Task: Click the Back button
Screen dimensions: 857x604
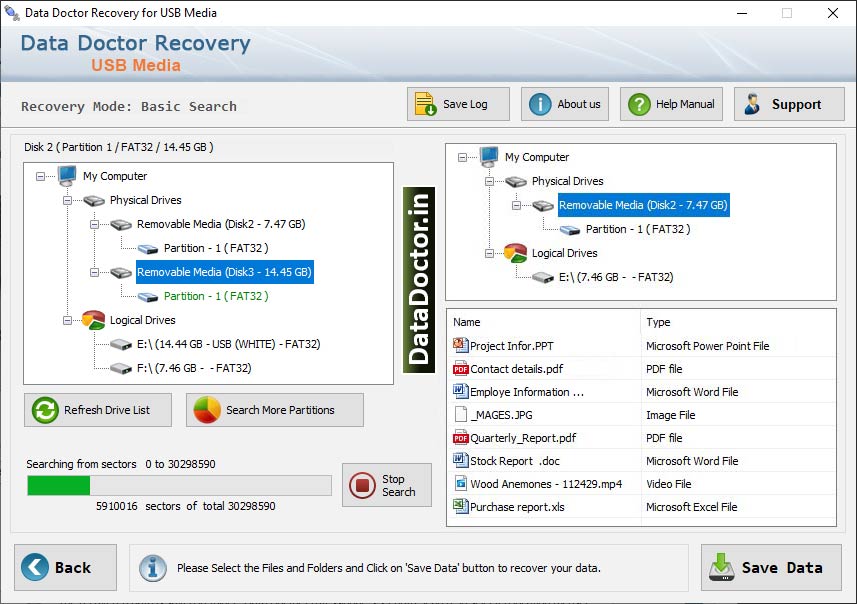Action: click(x=65, y=567)
